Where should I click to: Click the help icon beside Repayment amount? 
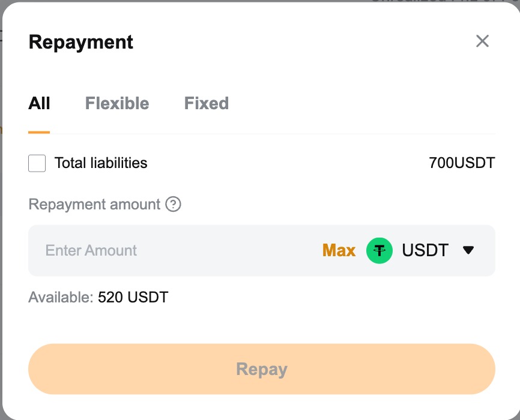coord(173,205)
